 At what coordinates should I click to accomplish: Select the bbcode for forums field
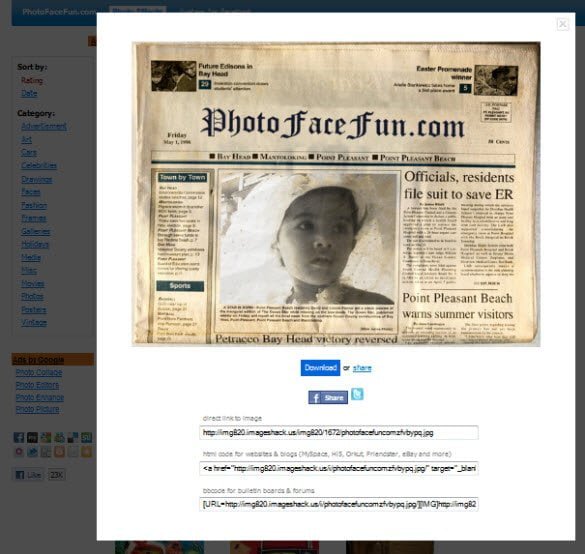point(339,504)
